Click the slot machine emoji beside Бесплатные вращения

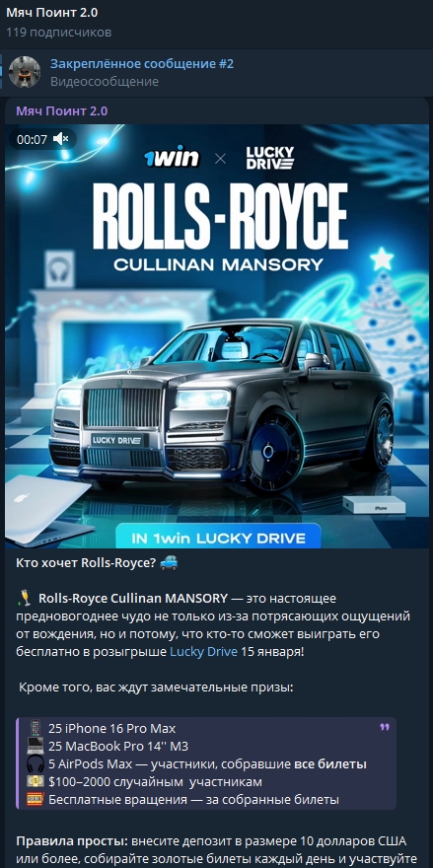[x=36, y=799]
